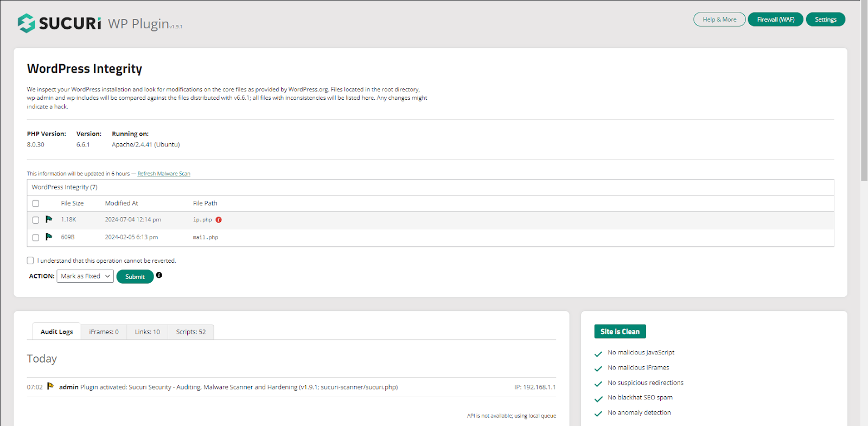Open the Scripts: 52 tab
Image resolution: width=868 pixels, height=426 pixels.
191,332
